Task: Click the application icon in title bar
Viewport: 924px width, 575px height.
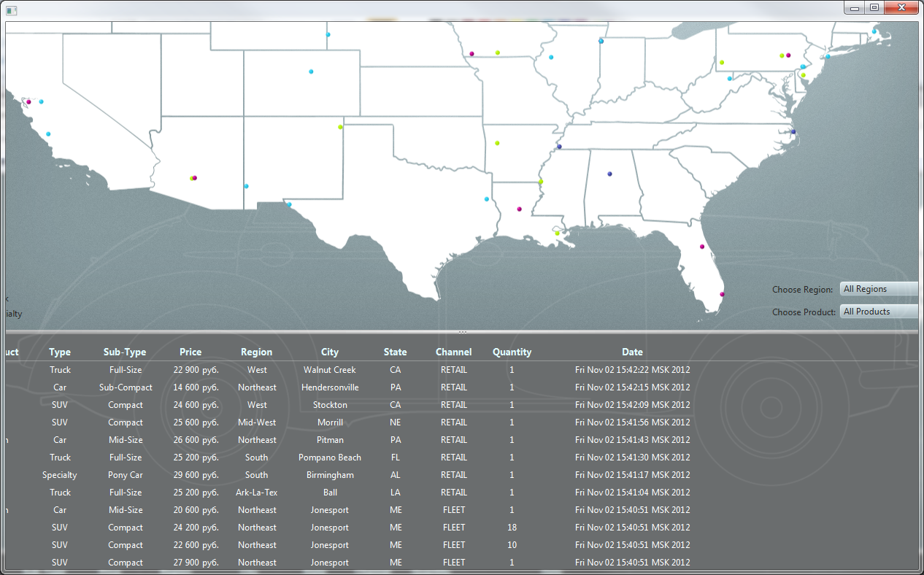Action: [x=11, y=9]
